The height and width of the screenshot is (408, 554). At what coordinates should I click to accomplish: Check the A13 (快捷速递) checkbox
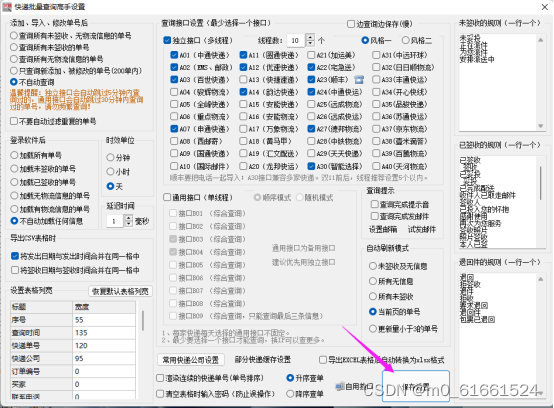pyautogui.click(x=243, y=79)
